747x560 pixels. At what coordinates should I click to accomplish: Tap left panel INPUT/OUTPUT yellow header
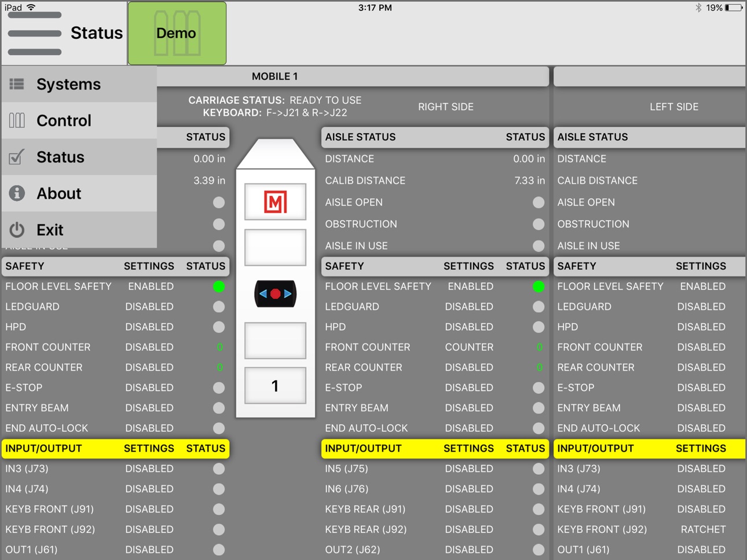[115, 448]
